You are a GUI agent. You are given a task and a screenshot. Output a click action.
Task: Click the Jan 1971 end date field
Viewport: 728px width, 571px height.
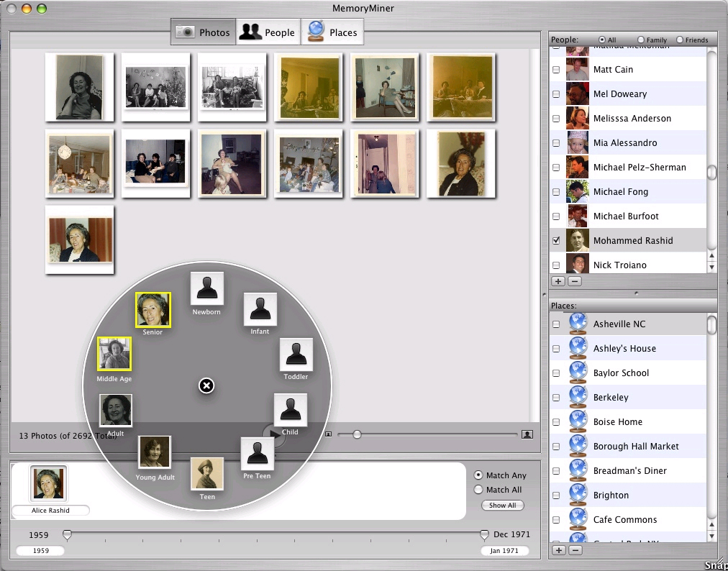click(505, 551)
